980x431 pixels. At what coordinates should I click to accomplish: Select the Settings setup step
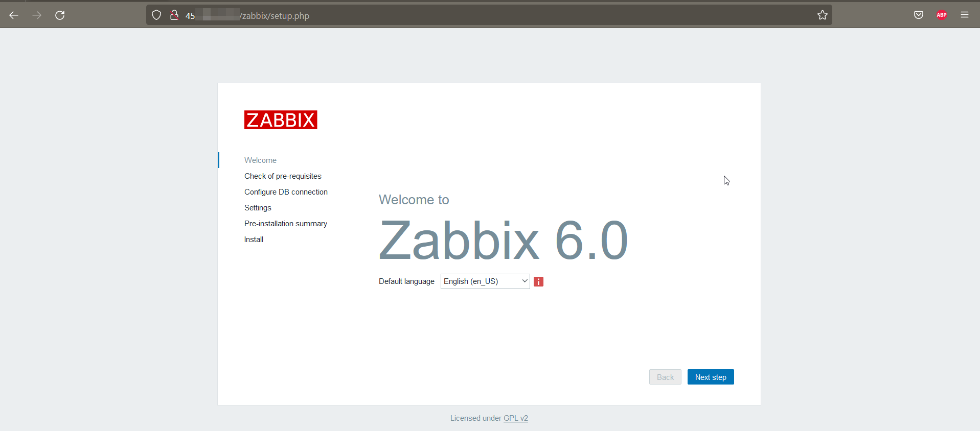point(258,208)
